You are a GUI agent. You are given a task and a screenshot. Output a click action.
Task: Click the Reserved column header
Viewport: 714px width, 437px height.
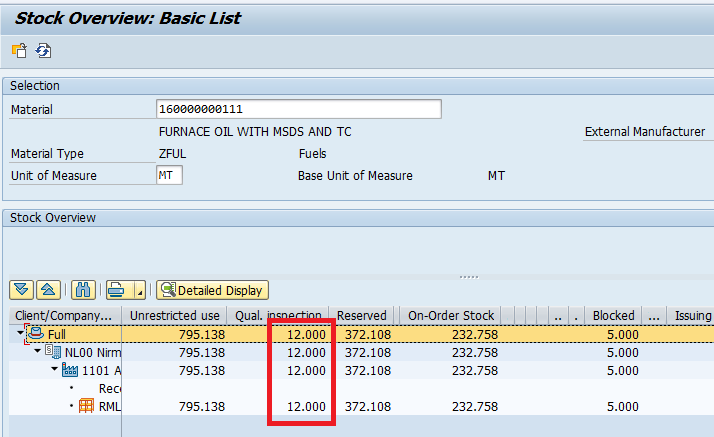361,315
